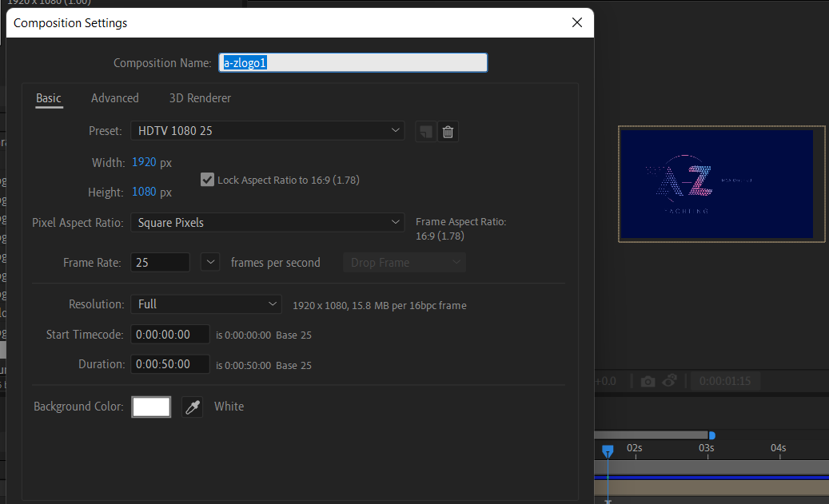Switch to the Advanced tab
Viewport: 829px width, 504px height.
pyautogui.click(x=114, y=98)
